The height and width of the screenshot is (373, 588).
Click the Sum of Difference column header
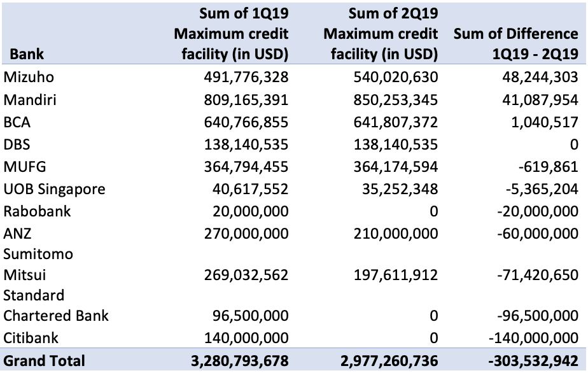515,44
